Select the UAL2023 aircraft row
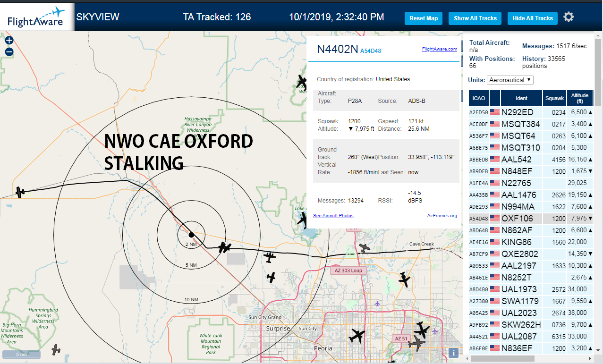The height and width of the screenshot is (364, 603). coord(531,313)
